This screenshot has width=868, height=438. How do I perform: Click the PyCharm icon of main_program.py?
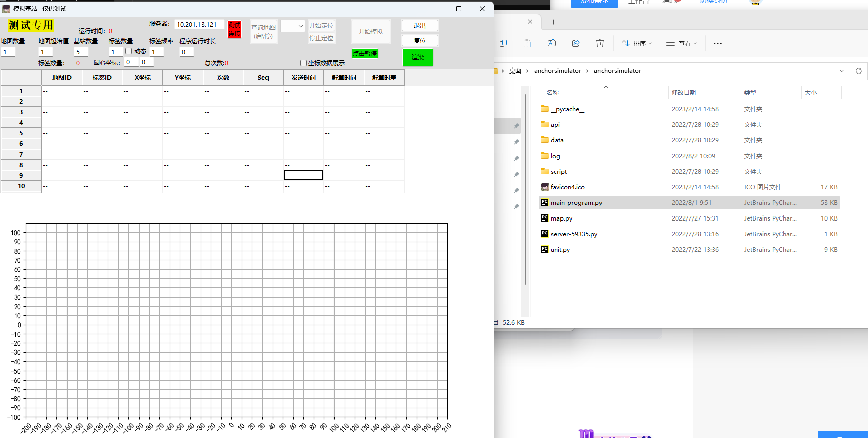pos(544,202)
